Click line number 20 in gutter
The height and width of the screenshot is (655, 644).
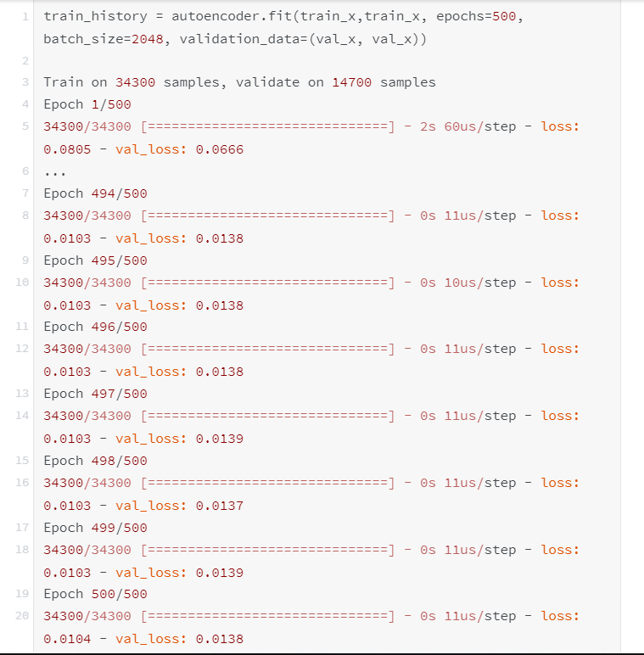23,616
